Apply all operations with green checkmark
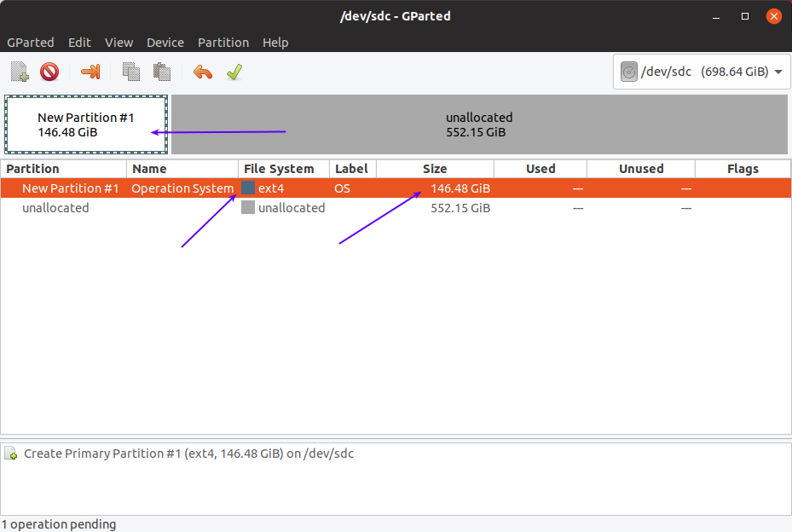The height and width of the screenshot is (532, 792). tap(234, 72)
